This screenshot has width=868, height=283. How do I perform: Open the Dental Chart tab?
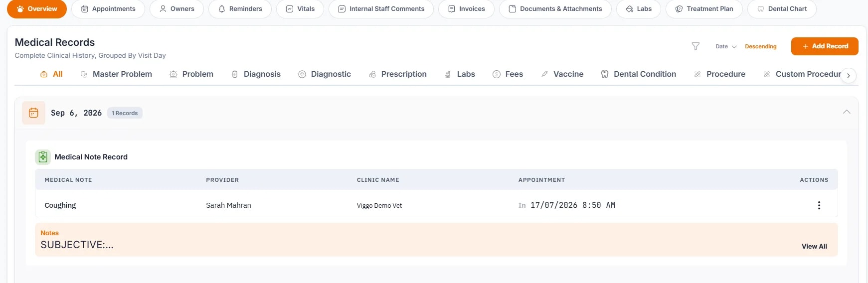click(x=782, y=9)
